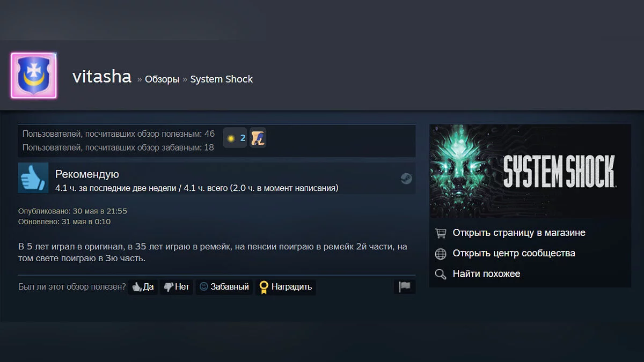Screen dimensions: 644x362
Task: Click the globe community hub icon
Action: tap(441, 254)
